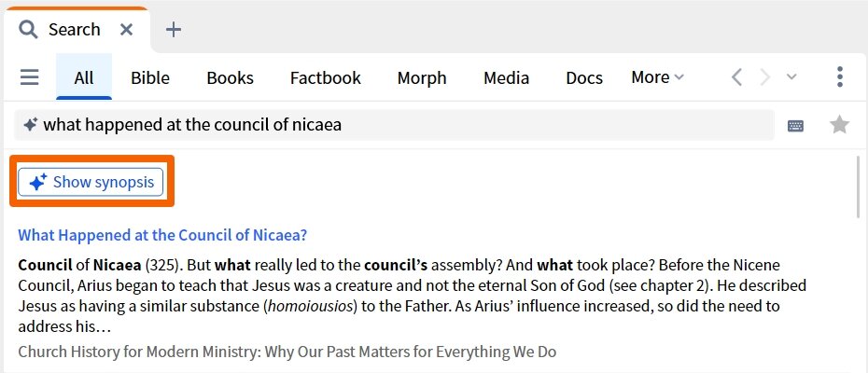This screenshot has height=373, width=868.
Task: Go back with the left arrow
Action: pyautogui.click(x=736, y=77)
